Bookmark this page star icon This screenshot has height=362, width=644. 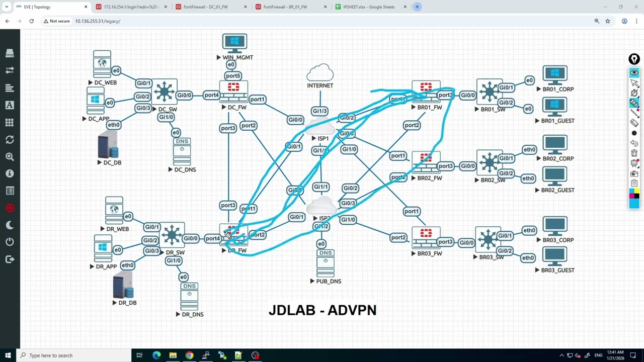tap(608, 21)
